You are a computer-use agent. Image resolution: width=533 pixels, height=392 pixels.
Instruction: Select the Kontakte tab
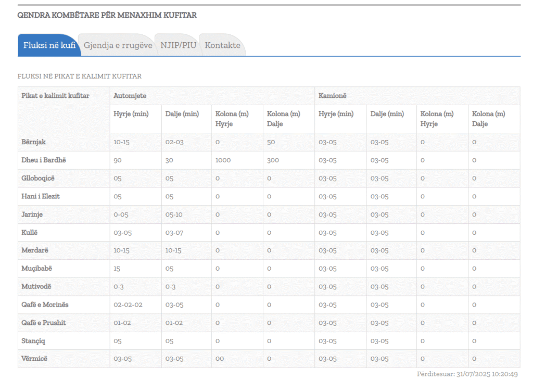point(222,45)
